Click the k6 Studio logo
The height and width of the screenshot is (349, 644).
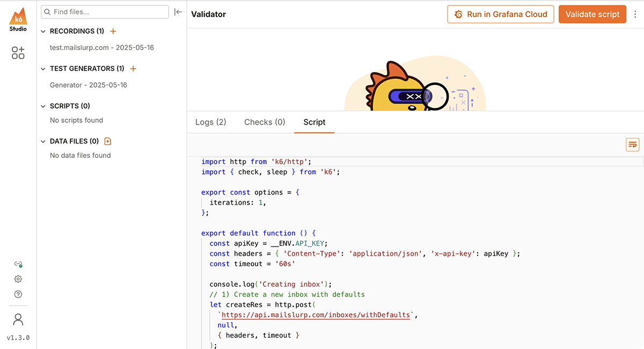18,20
